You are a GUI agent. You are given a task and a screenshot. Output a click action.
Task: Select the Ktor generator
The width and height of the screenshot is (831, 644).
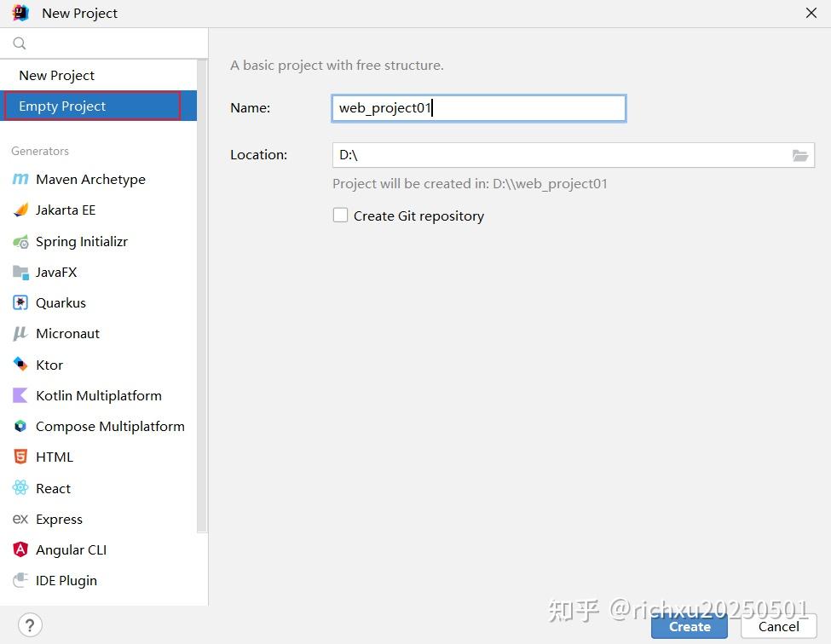click(49, 365)
